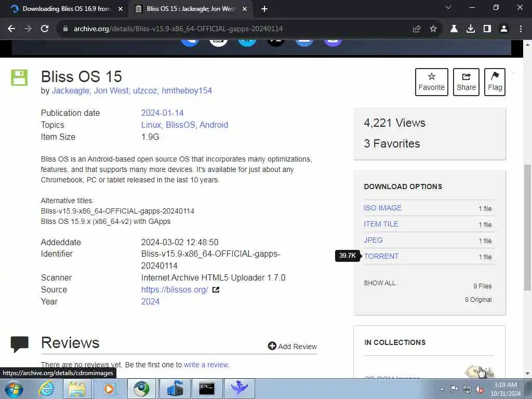Image resolution: width=532 pixels, height=399 pixels.
Task: Select the Bliss OS 15 tab
Action: point(190,9)
